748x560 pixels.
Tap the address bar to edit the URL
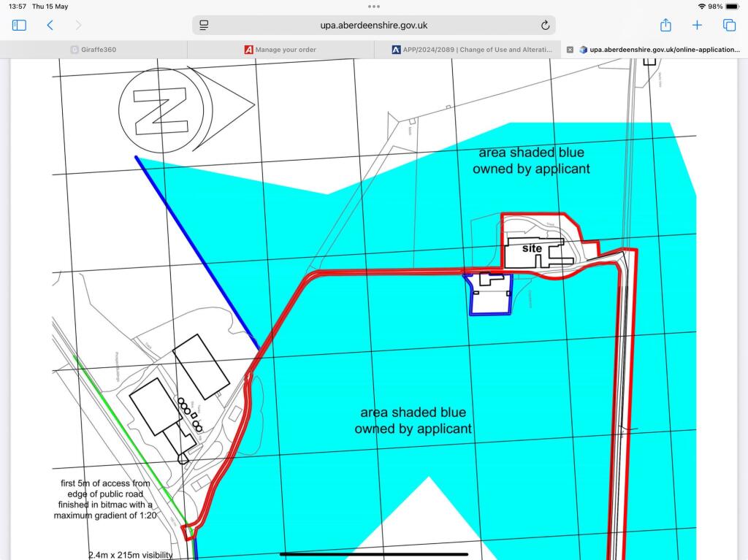374,25
